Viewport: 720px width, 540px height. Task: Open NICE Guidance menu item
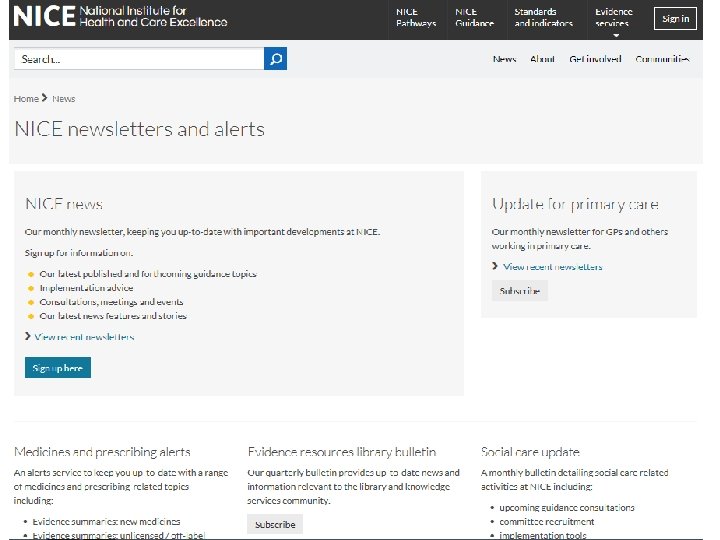click(x=474, y=17)
